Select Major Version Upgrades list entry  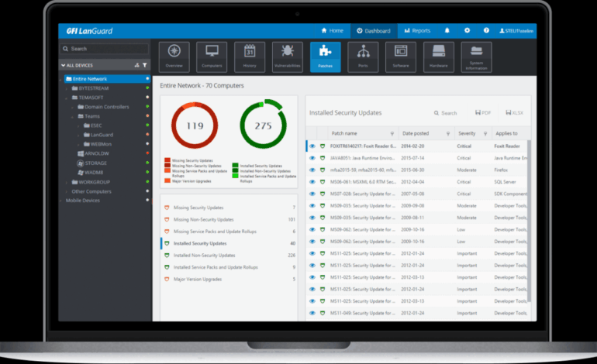(229, 279)
